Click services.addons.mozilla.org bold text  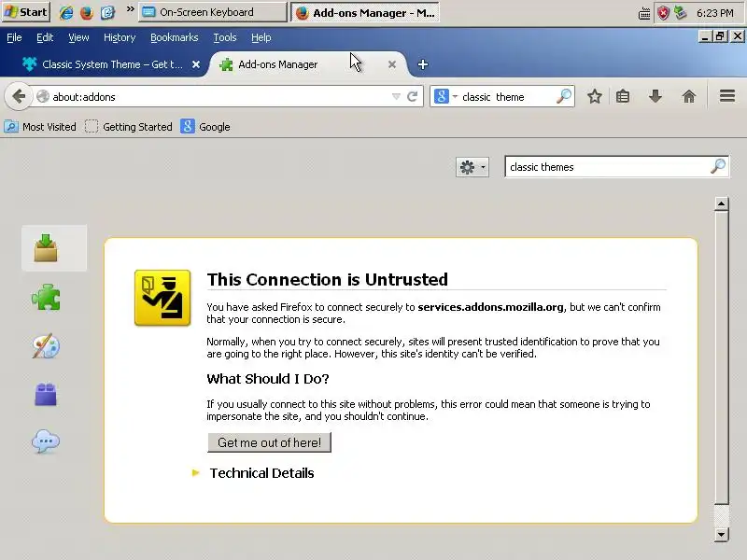pos(491,307)
